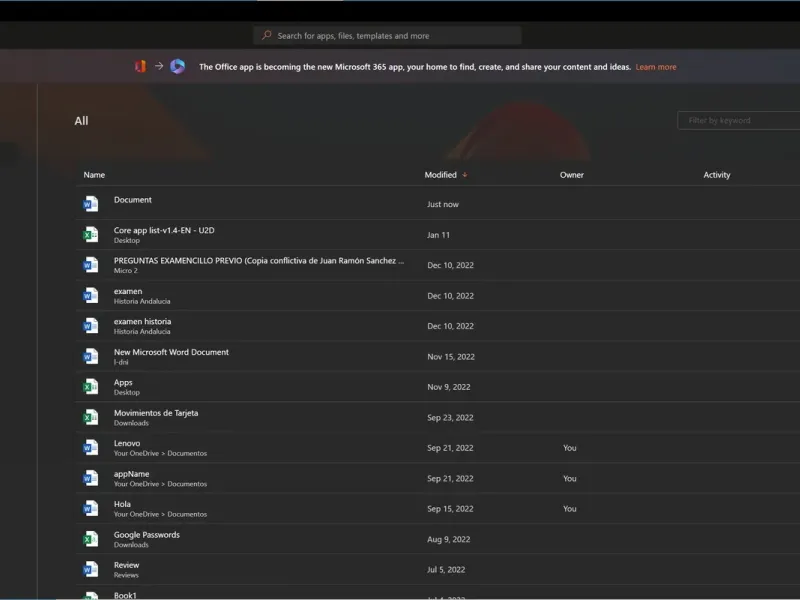This screenshot has width=800, height=600.
Task: Click owner You in the Lenovo row
Action: tap(570, 448)
